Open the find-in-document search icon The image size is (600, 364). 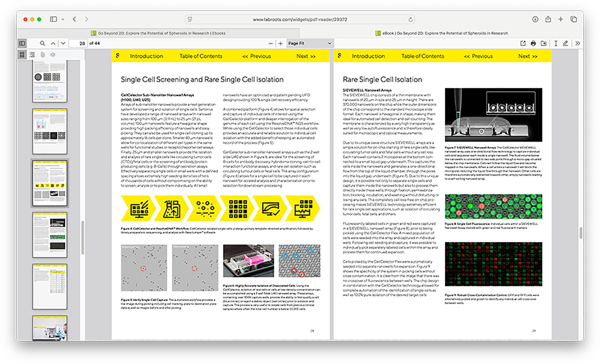coord(42,43)
